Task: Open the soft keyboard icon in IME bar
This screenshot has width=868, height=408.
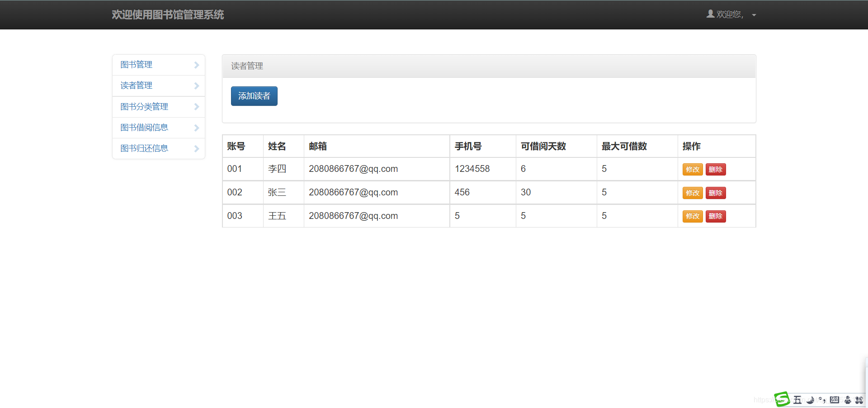Action: 835,400
